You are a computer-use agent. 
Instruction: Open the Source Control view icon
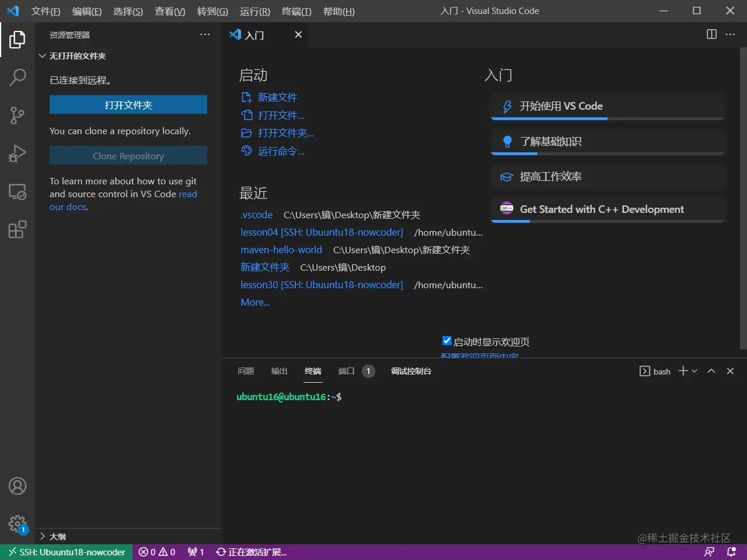coord(18,115)
